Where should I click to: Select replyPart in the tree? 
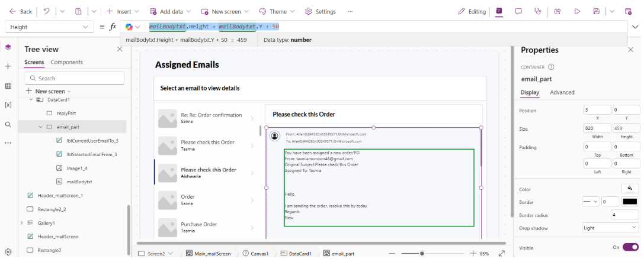pos(66,113)
